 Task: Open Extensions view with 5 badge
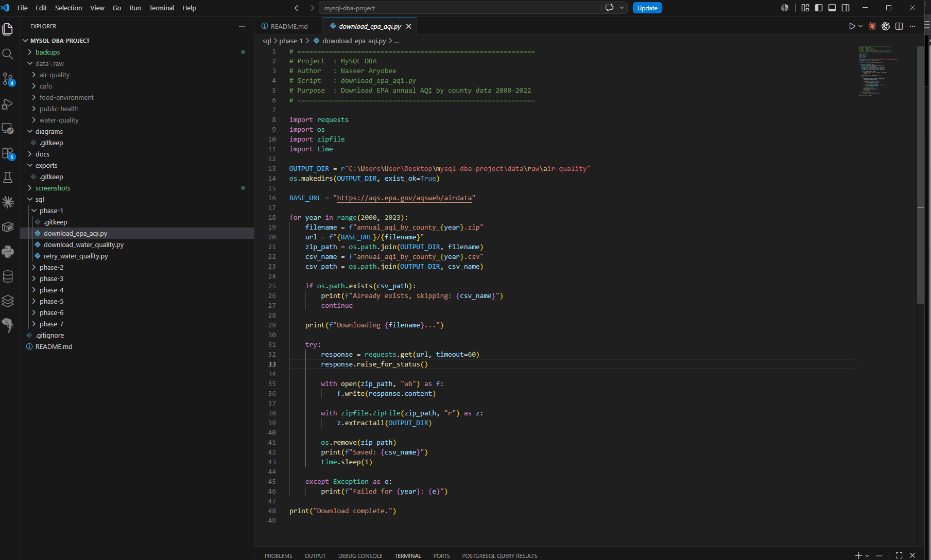[8, 153]
